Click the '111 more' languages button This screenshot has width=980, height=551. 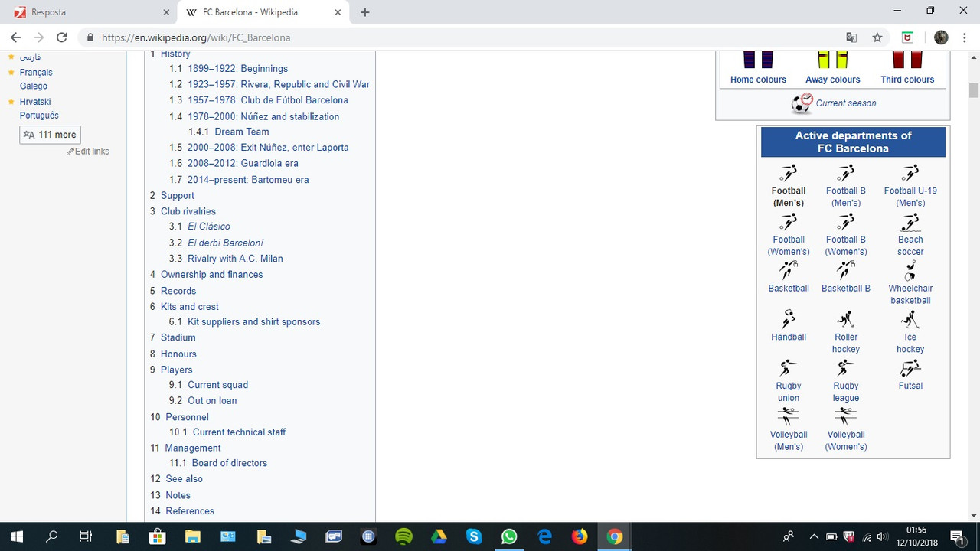coord(50,135)
